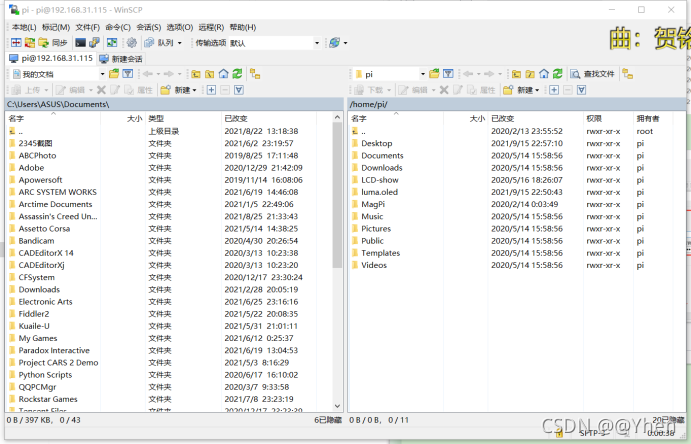This screenshot has width=691, height=444.
Task: Open the console terminal icon
Action: [80, 43]
